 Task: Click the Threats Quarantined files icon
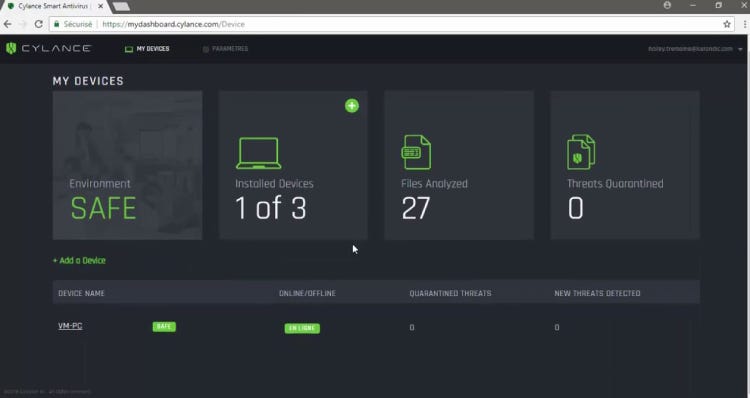581,152
